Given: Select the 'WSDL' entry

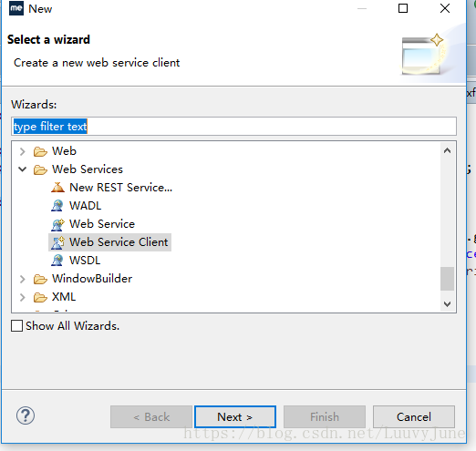Looking at the screenshot, I should [85, 261].
